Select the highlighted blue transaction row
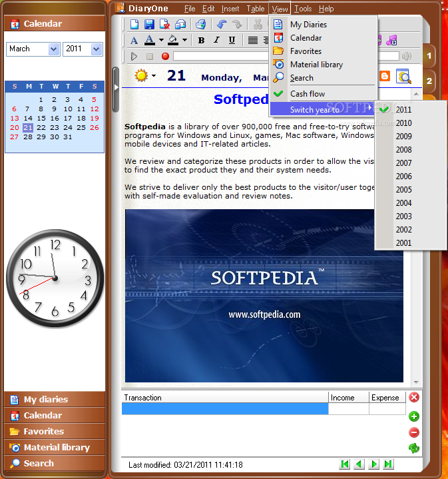The image size is (448, 479). pos(225,409)
